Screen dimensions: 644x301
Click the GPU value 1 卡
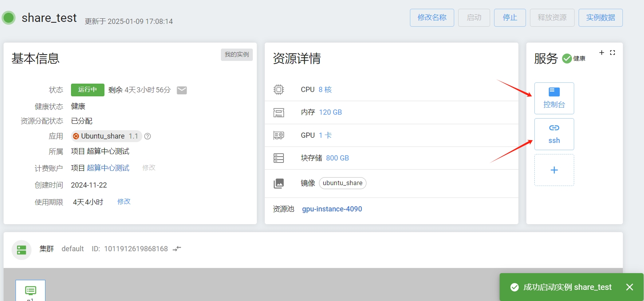coord(325,135)
